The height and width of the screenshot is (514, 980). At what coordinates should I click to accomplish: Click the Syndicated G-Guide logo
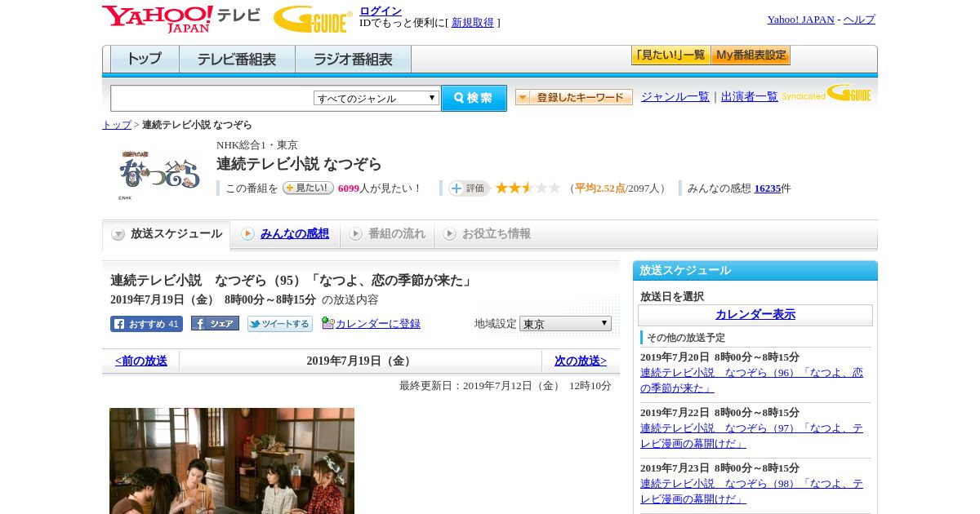point(826,93)
